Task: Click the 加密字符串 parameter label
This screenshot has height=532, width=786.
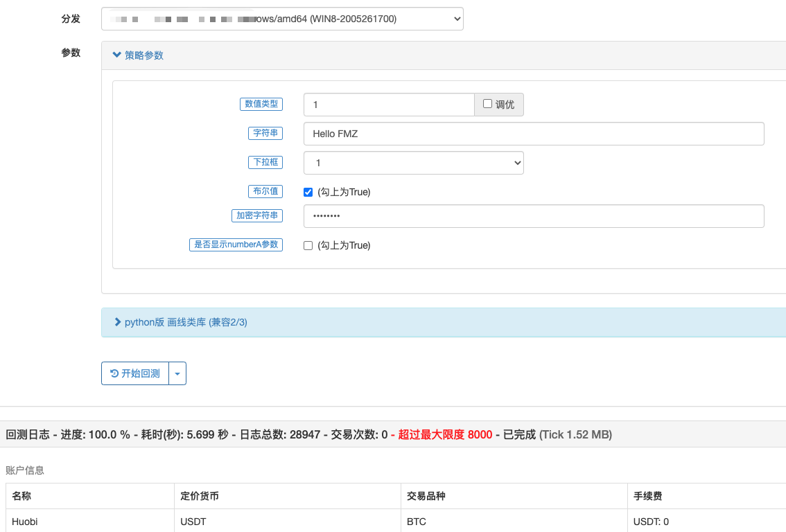Action: click(x=257, y=215)
